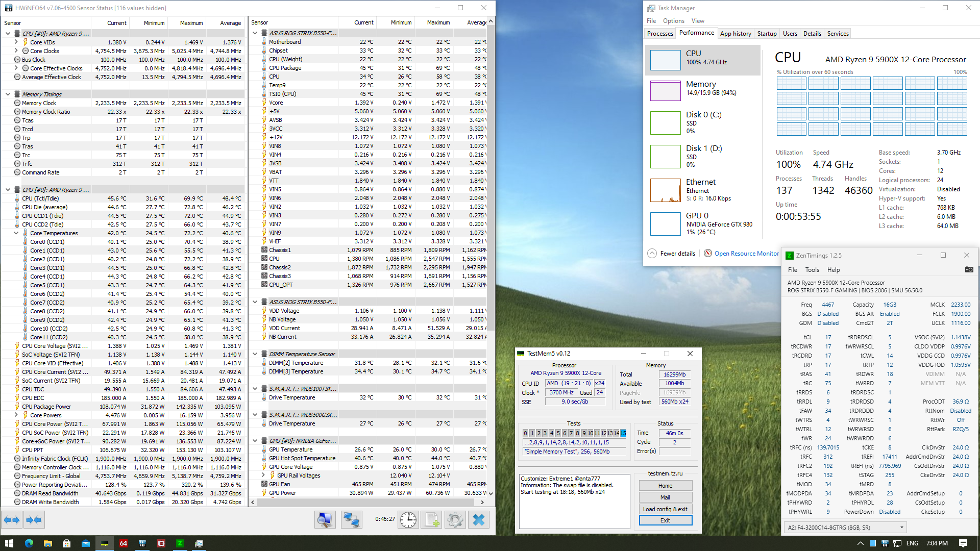Collapse S.M.A.R.T. WDS100T3X group
The height and width of the screenshot is (551, 980).
tap(255, 389)
